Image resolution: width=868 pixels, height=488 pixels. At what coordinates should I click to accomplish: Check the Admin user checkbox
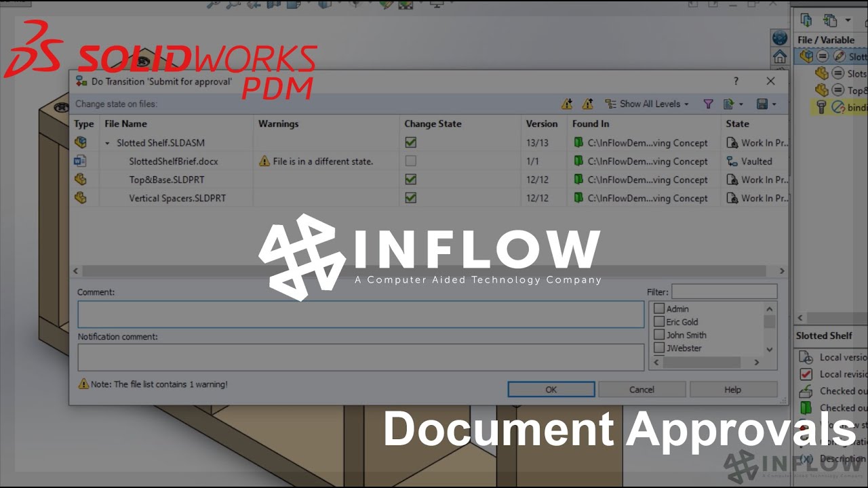[658, 309]
